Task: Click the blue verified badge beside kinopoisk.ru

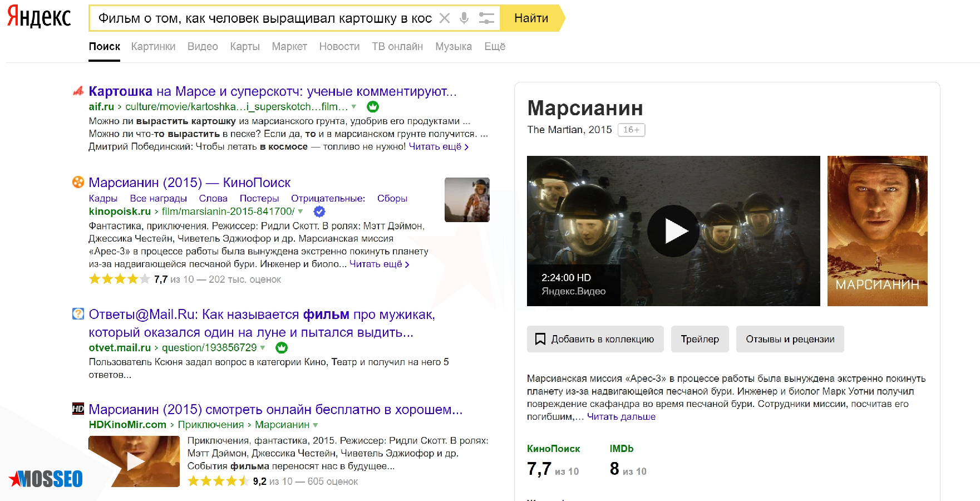Action: tap(319, 212)
